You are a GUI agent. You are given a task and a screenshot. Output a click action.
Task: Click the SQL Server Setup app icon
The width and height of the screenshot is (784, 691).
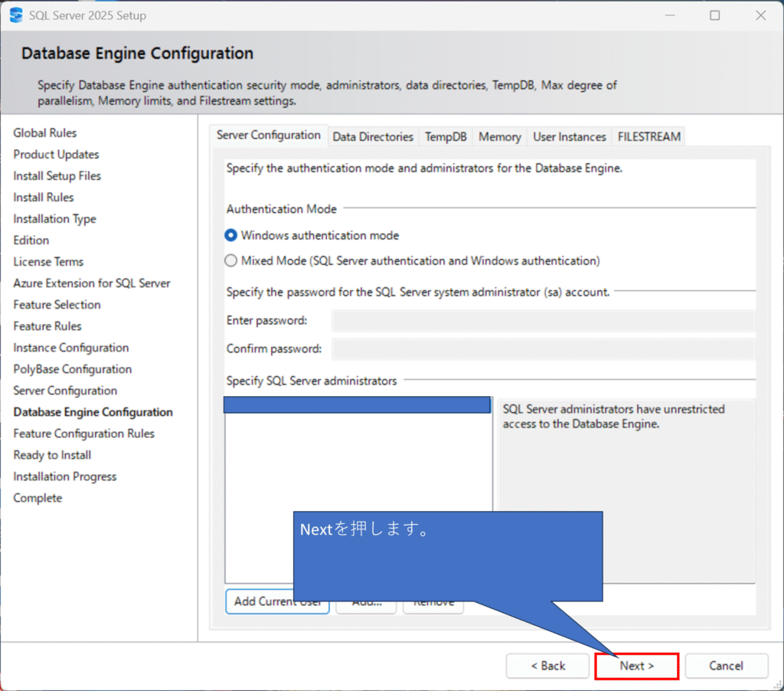pos(16,15)
